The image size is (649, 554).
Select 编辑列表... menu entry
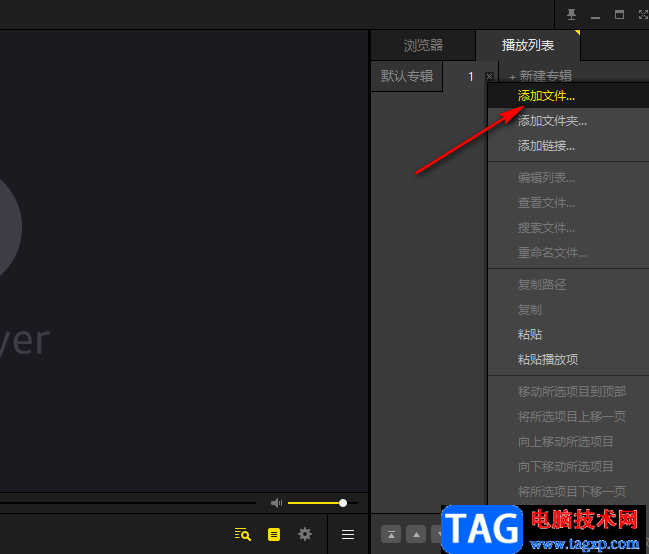(x=568, y=178)
